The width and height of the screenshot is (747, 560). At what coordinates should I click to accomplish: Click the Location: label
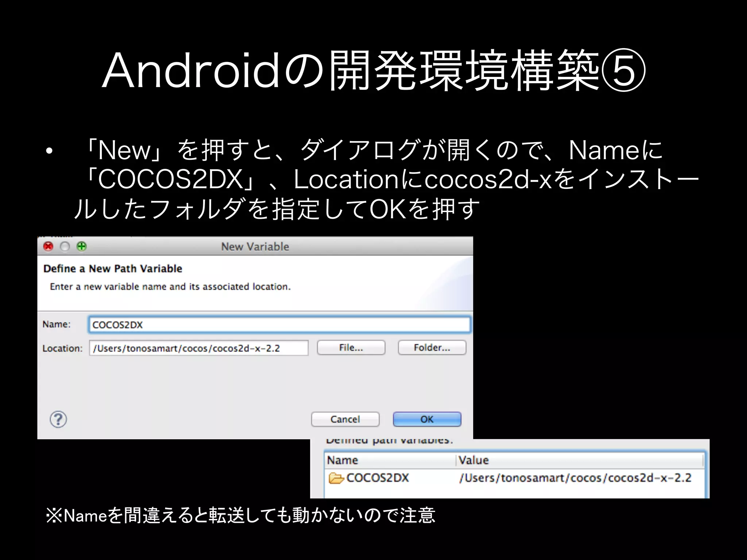(63, 348)
